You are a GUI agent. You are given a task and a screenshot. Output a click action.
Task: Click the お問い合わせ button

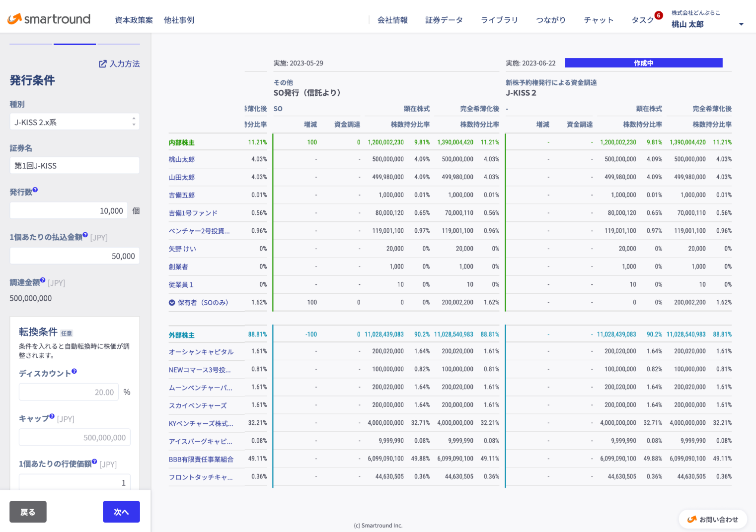coord(713,520)
